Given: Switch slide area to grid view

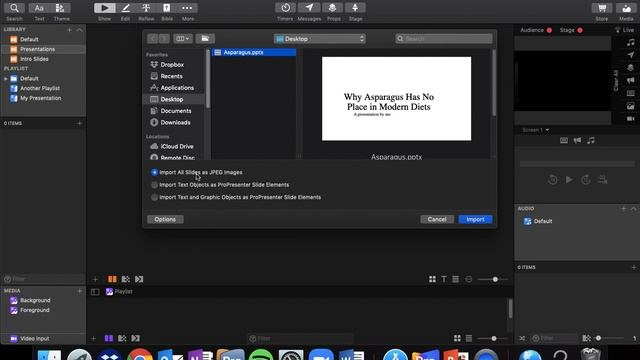Looking at the screenshot, I should [x=432, y=279].
